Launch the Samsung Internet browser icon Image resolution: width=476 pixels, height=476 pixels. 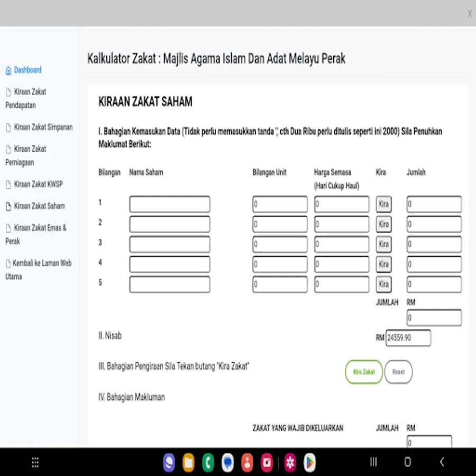pos(169,462)
